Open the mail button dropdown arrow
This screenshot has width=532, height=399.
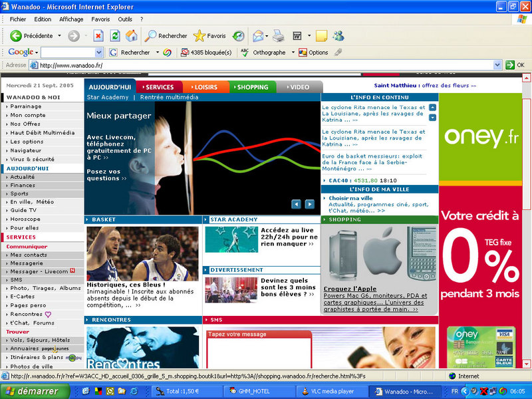tap(267, 36)
